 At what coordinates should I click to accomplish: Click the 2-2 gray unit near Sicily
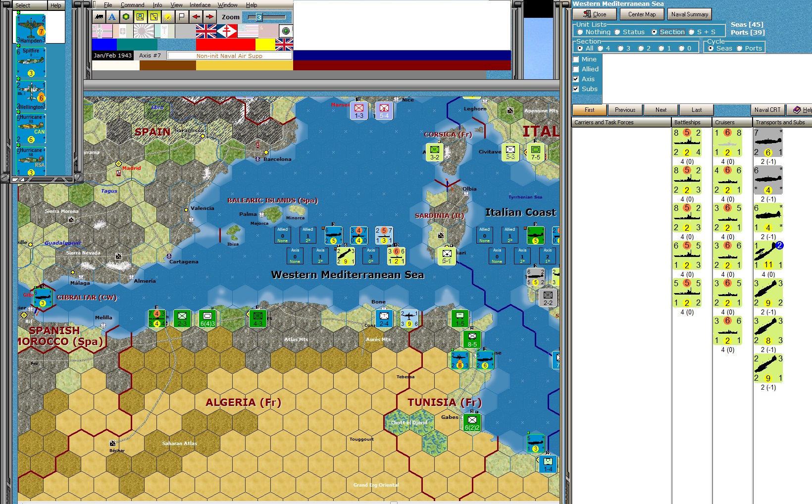pos(548,298)
